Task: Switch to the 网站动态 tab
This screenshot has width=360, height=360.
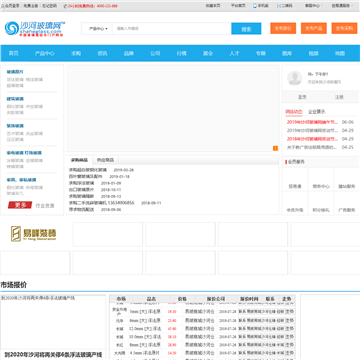Action: point(294,112)
